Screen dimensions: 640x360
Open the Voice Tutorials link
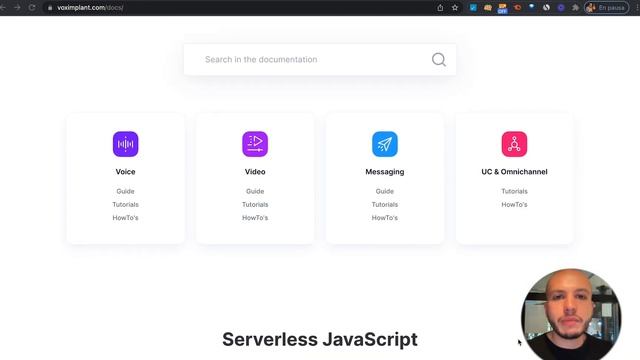[125, 204]
